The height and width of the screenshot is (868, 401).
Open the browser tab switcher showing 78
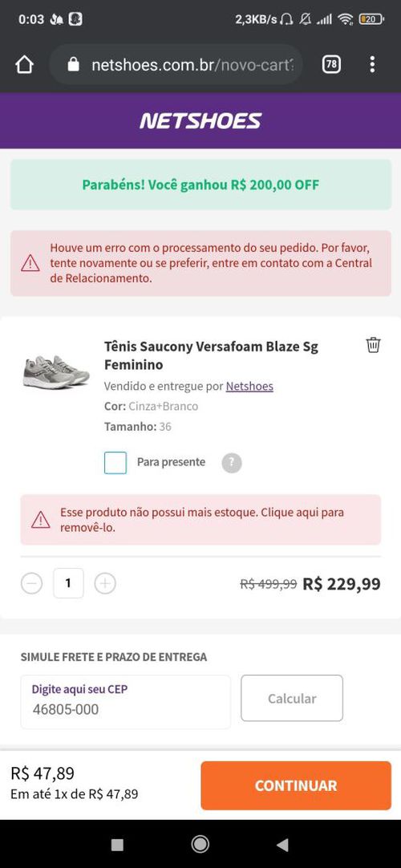pyautogui.click(x=330, y=65)
